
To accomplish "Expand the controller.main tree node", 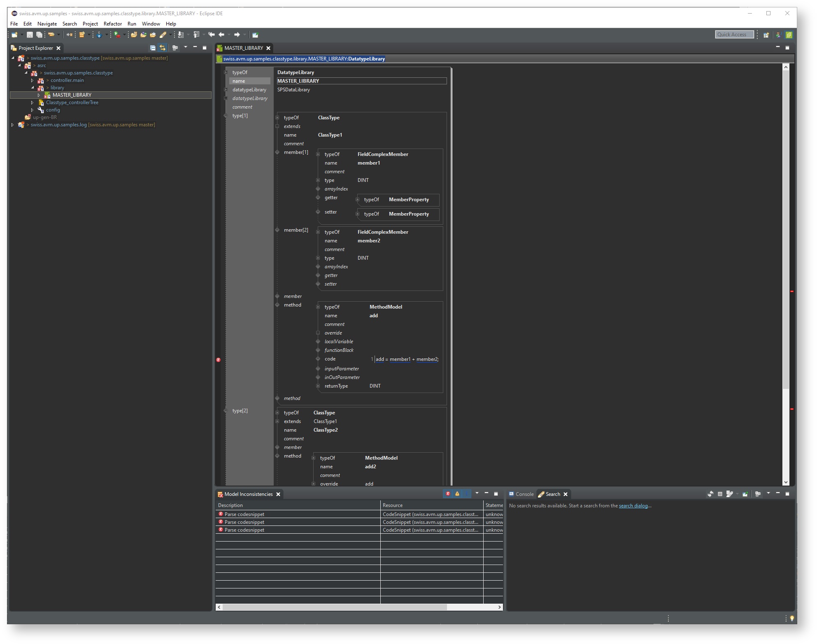I will 33,80.
